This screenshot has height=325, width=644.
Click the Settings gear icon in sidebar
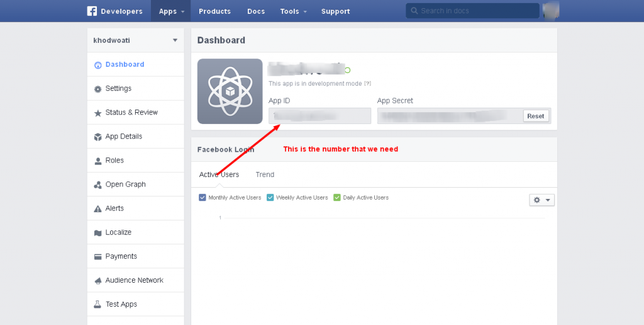pos(97,89)
